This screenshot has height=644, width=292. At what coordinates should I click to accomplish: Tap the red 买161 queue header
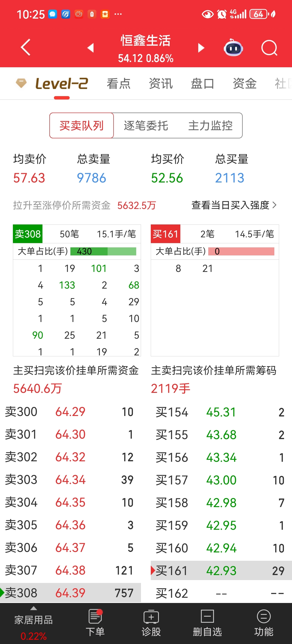(x=166, y=234)
